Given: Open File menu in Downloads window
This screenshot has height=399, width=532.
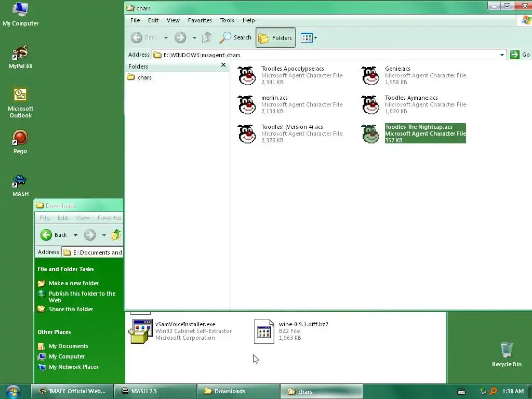Looking at the screenshot, I should (45, 218).
